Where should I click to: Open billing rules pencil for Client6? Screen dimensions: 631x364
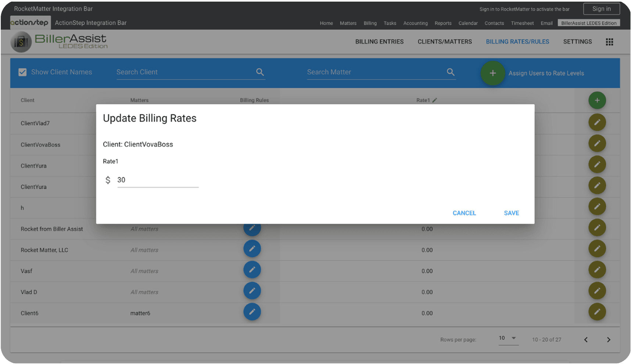click(252, 312)
